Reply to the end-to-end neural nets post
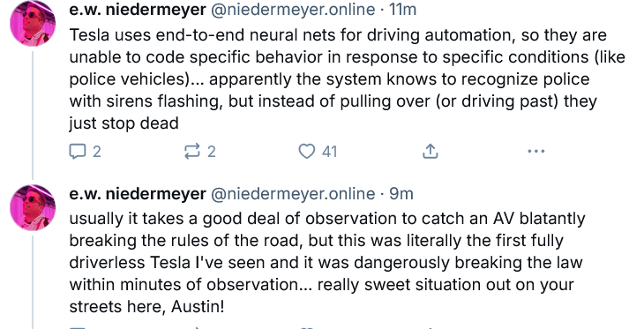 coord(78,152)
